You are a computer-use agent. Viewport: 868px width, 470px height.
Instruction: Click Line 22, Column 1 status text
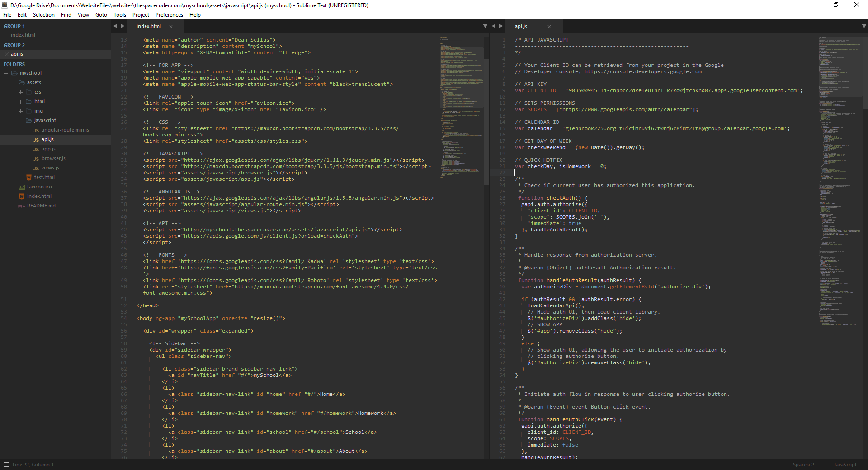(x=33, y=465)
